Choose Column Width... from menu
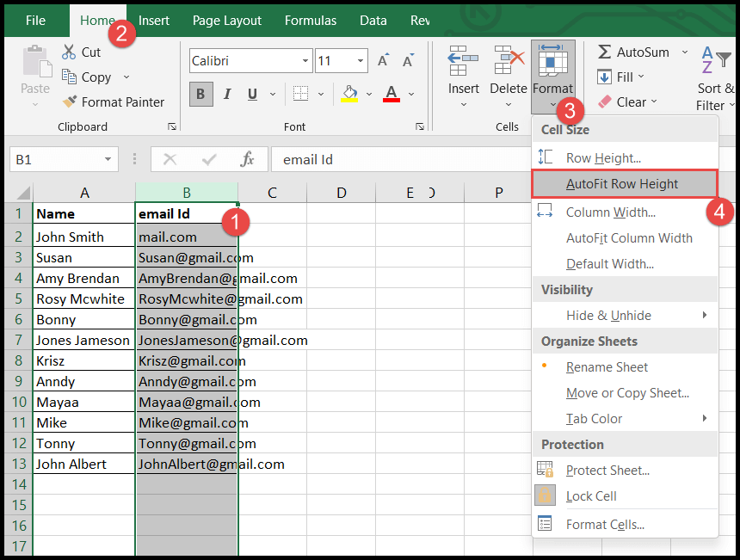The height and width of the screenshot is (560, 740). click(625, 212)
